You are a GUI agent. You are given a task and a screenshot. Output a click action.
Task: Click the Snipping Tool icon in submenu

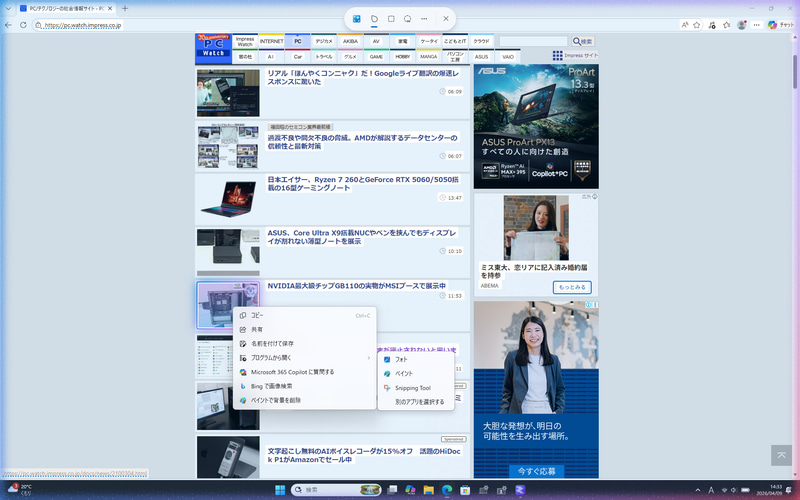[387, 388]
